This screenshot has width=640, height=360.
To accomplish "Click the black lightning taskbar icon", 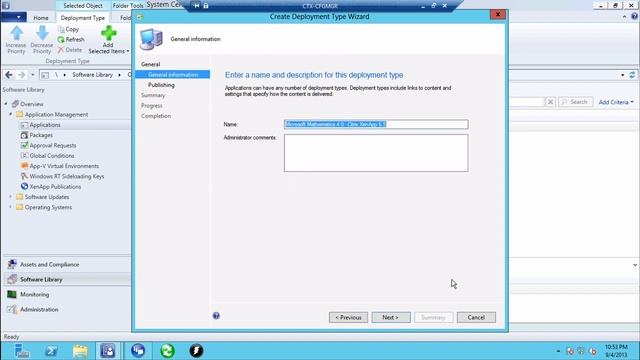I will 196,351.
